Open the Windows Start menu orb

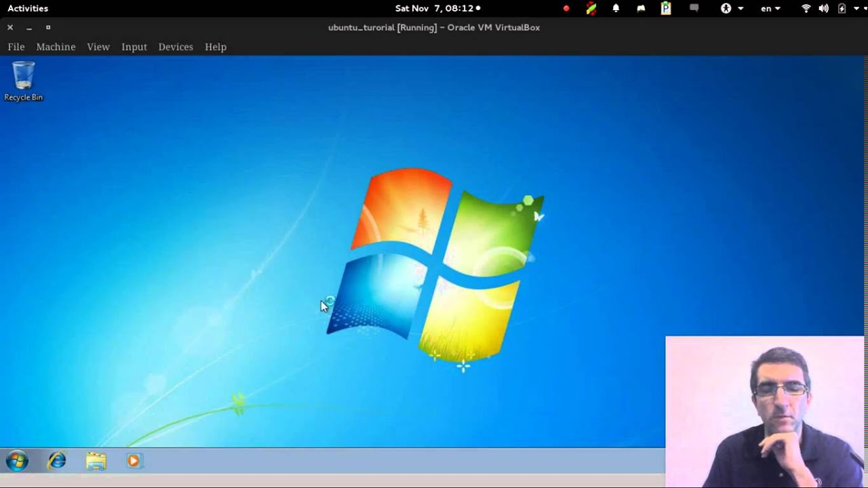point(17,462)
